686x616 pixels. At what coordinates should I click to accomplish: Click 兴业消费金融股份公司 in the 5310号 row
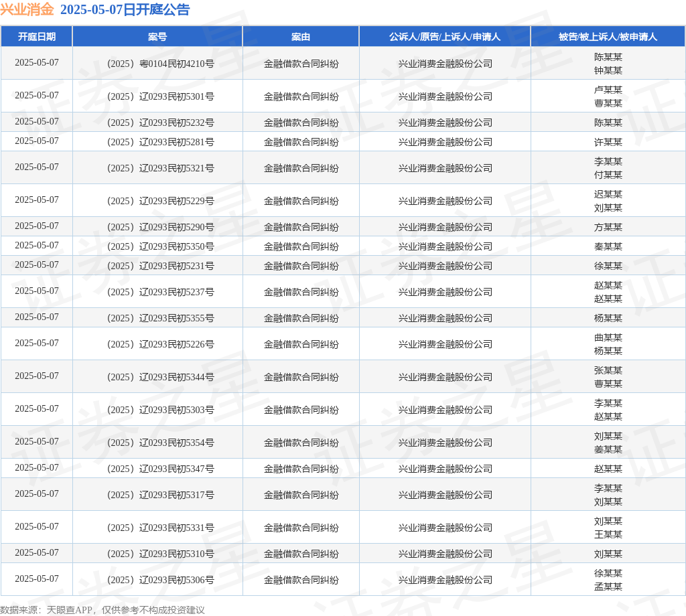point(445,554)
